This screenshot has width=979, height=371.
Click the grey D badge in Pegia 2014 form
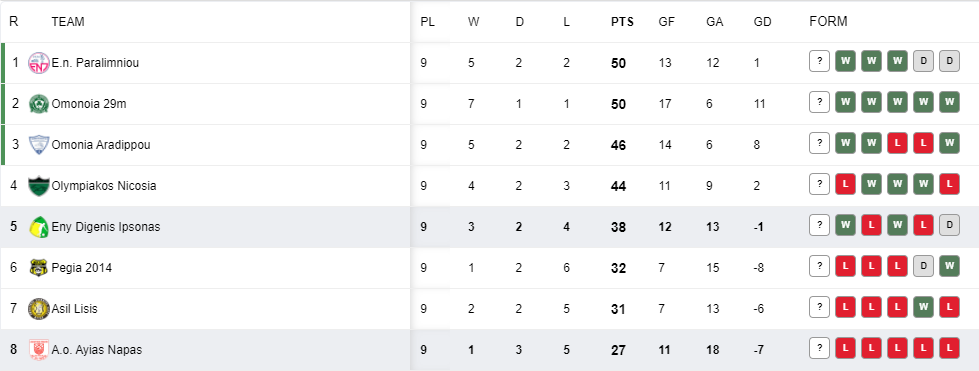pos(923,266)
